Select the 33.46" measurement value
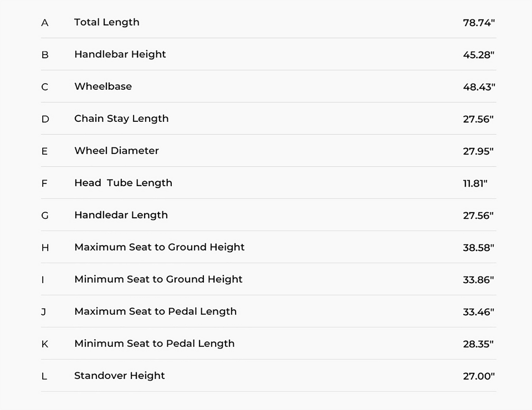Viewport: 532px width, 410px height. tap(478, 312)
